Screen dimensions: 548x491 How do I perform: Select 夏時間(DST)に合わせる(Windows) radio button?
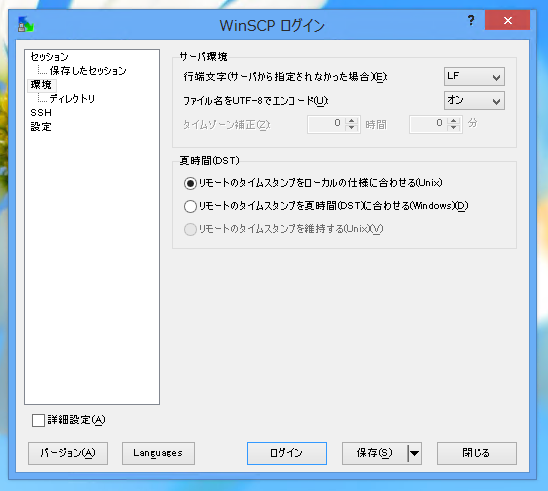tap(190, 206)
